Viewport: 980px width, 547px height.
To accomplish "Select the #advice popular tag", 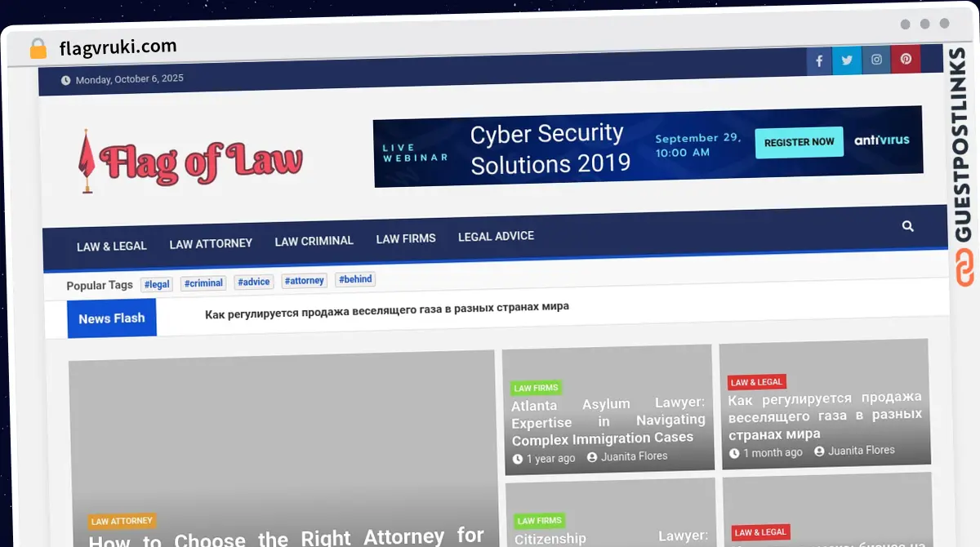I will [x=254, y=282].
